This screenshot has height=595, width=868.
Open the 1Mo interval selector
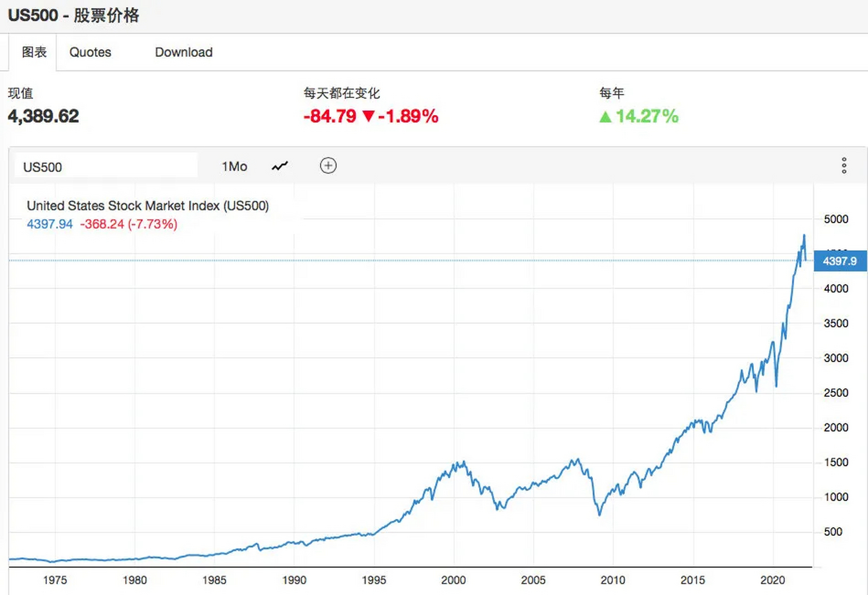pos(234,166)
